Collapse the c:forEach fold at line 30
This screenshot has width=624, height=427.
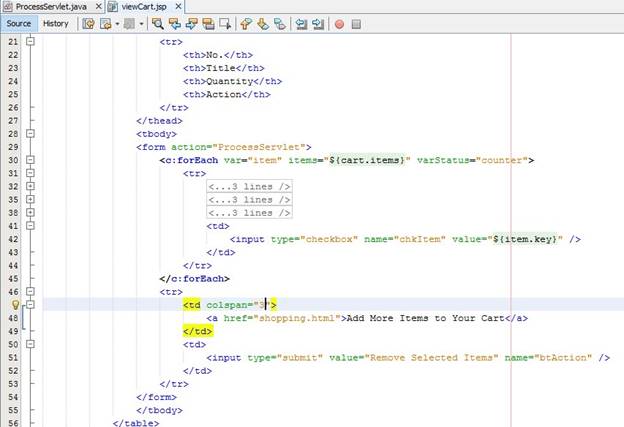pos(30,160)
